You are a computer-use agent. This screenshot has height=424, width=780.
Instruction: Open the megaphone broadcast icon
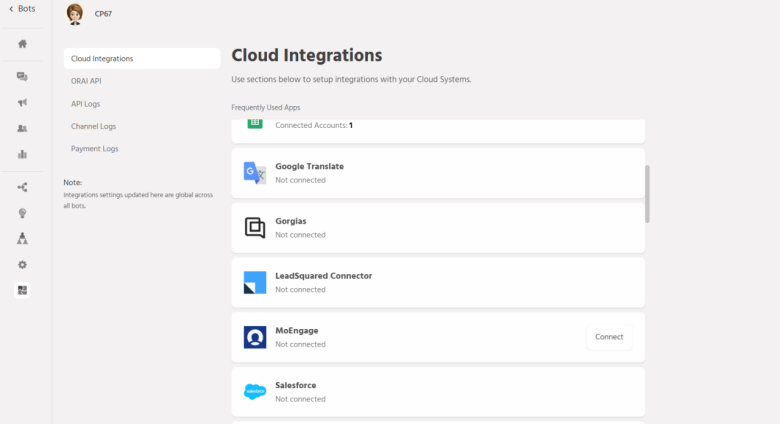point(22,102)
